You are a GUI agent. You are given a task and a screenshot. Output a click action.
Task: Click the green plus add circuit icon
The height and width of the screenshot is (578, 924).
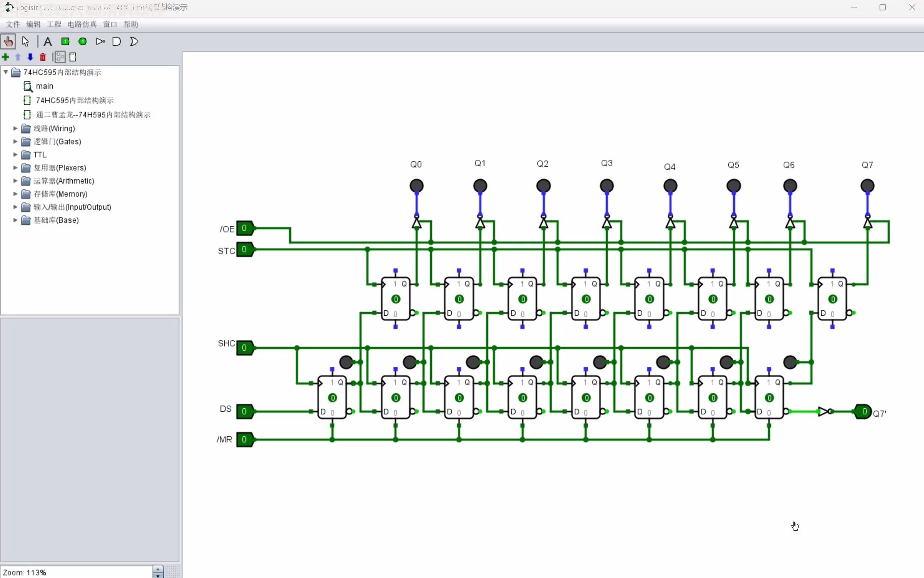click(5, 57)
